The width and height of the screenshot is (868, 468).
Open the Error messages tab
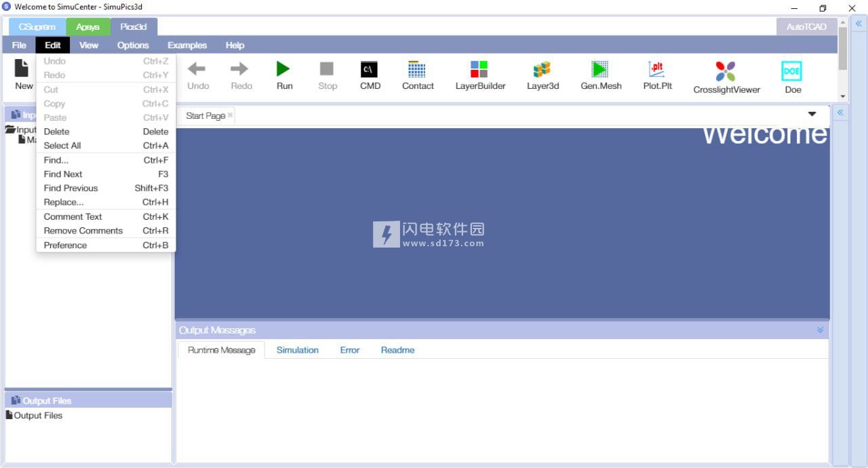[350, 350]
